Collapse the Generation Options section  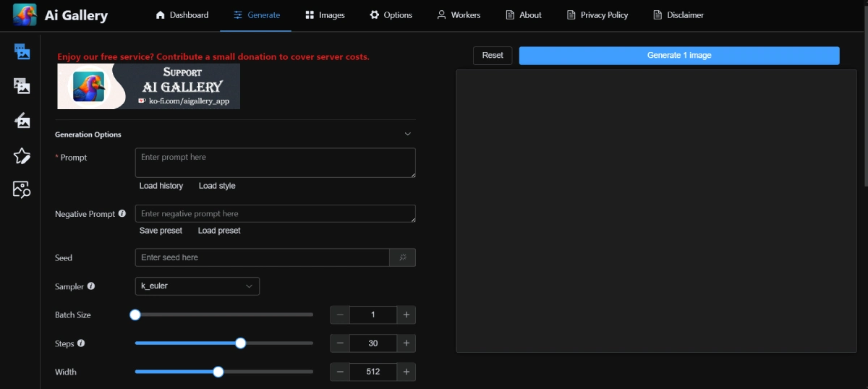click(407, 134)
